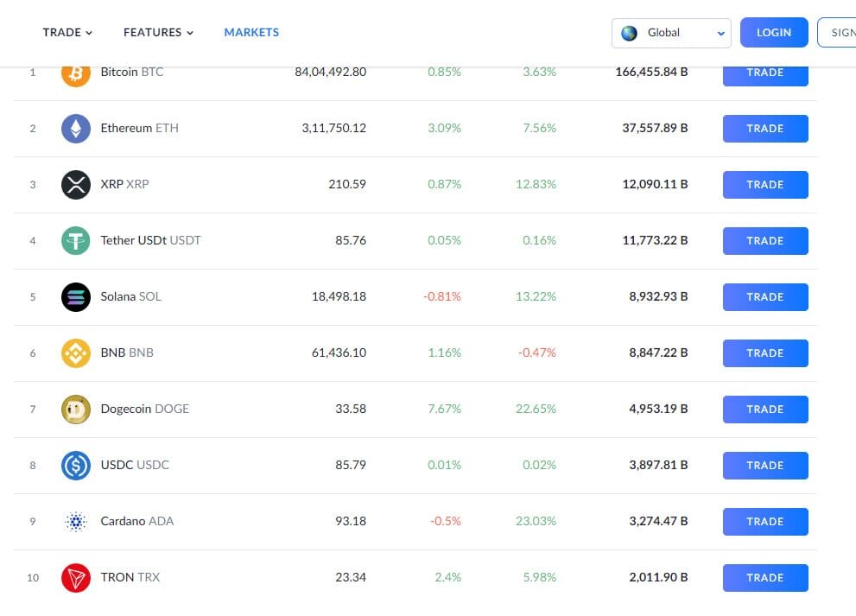Click BNB's -0.47% change value
The width and height of the screenshot is (856, 616).
[x=537, y=352]
